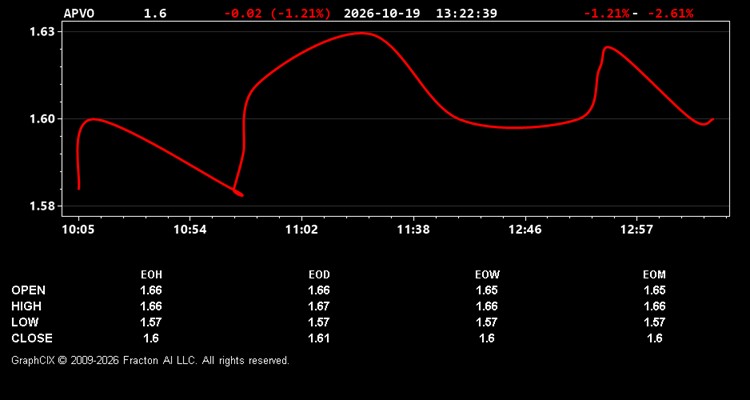Click the OPEN value under EOM
The image size is (750, 400).
click(x=654, y=290)
